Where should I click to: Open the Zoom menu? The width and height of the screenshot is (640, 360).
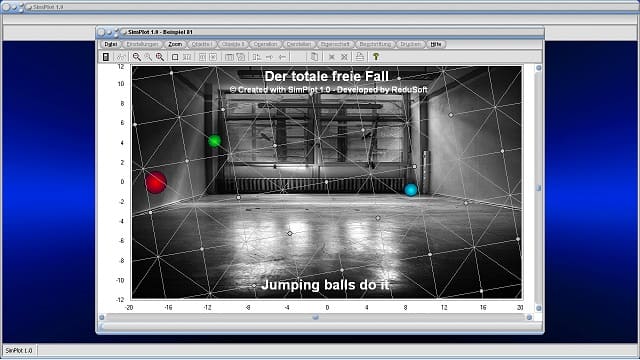(175, 44)
